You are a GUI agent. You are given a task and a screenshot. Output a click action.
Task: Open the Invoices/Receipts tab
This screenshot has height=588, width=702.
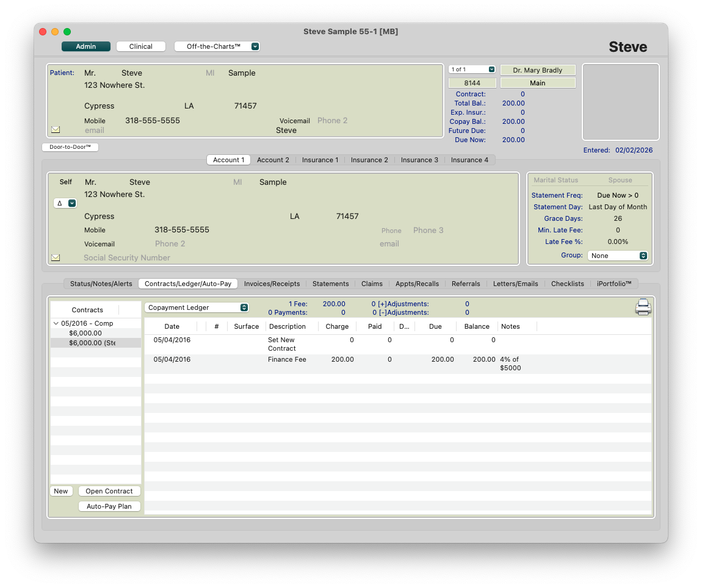[272, 284]
